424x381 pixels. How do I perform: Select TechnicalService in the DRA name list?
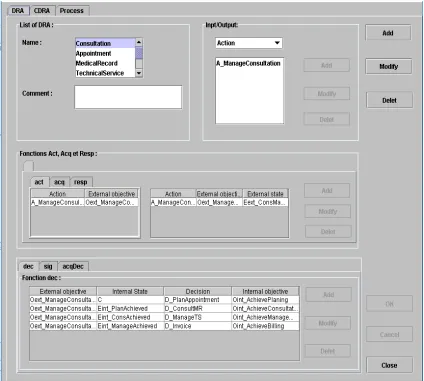pos(105,73)
